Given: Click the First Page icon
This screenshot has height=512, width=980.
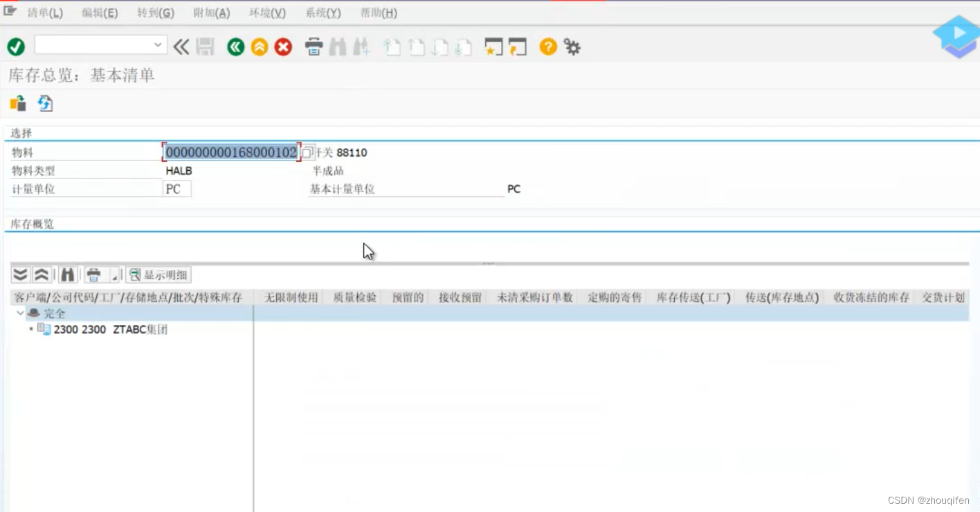Looking at the screenshot, I should tap(392, 47).
